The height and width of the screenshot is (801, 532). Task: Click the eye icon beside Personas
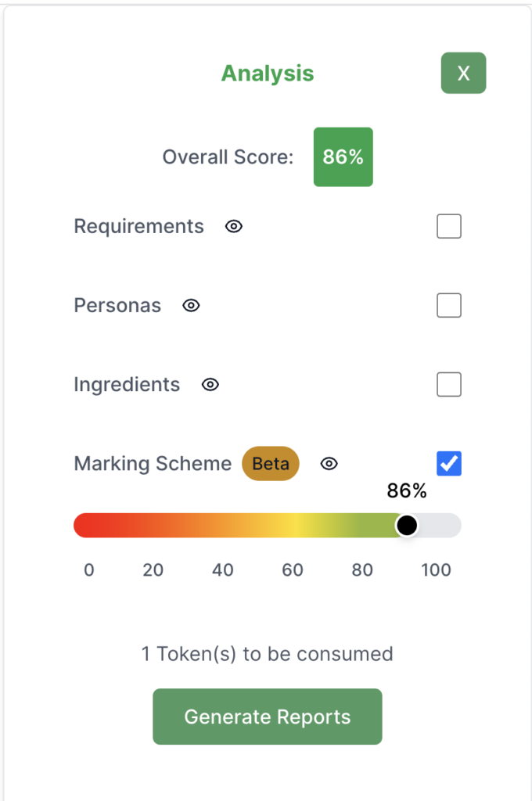(191, 306)
